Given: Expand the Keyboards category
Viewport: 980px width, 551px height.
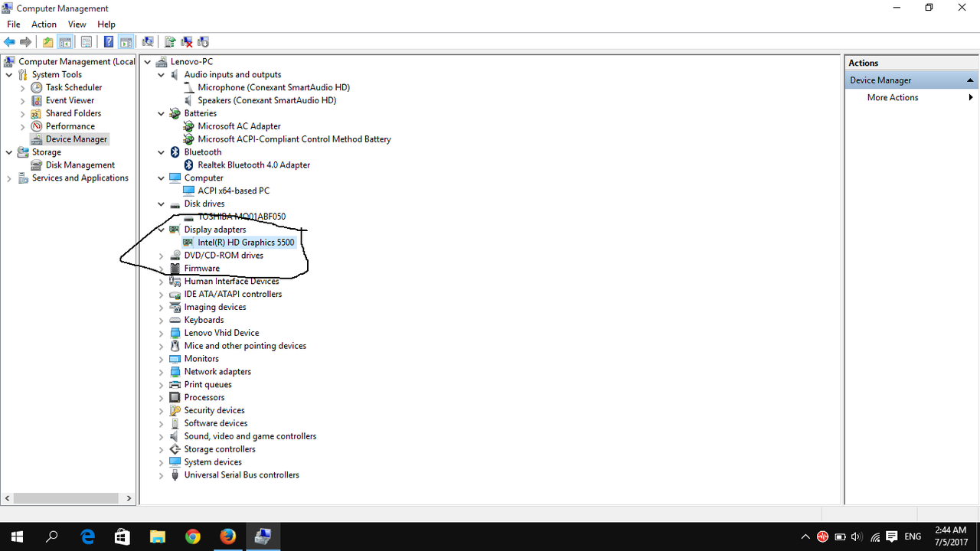Looking at the screenshot, I should click(x=162, y=321).
